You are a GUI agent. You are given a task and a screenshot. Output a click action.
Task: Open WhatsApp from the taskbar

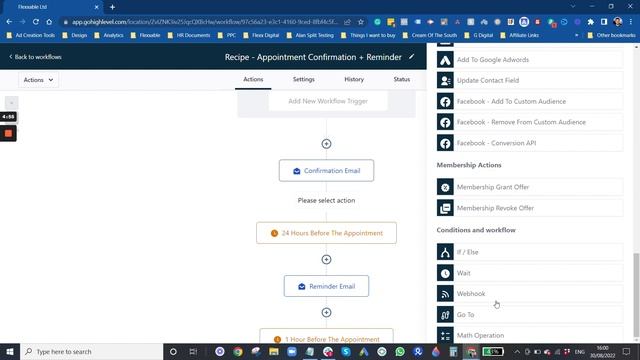tap(400, 351)
